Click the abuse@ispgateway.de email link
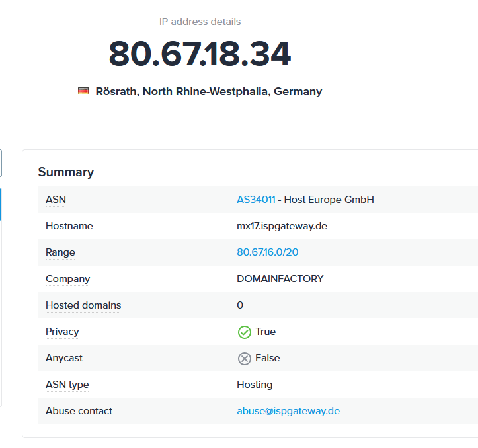 (x=288, y=411)
